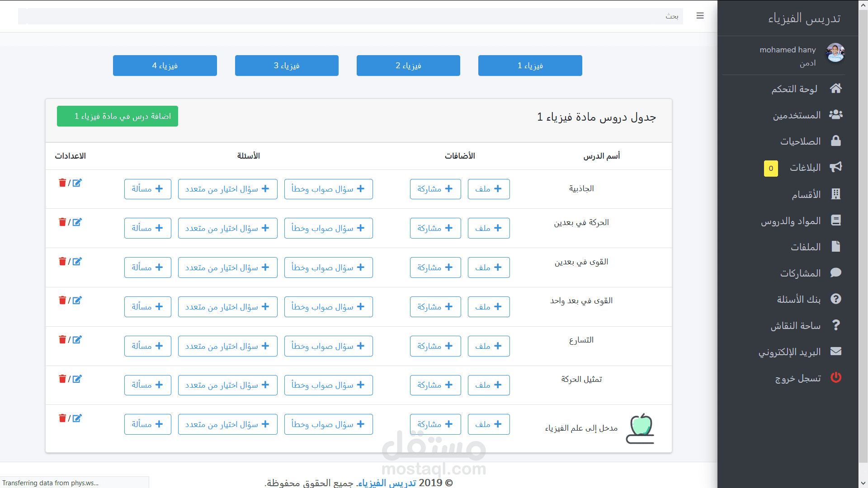
Task: Click اضافة درس في مادة فيزياء 1 button
Action: click(118, 116)
